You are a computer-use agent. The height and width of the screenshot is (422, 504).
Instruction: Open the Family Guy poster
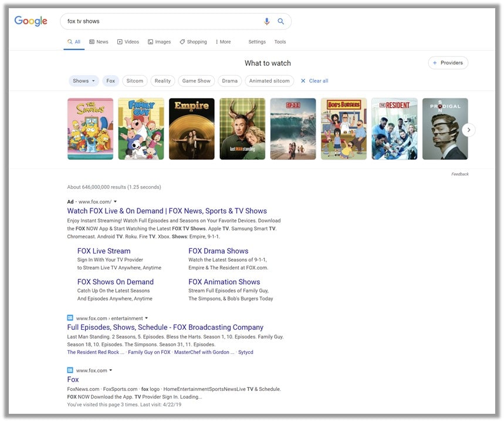click(x=141, y=129)
